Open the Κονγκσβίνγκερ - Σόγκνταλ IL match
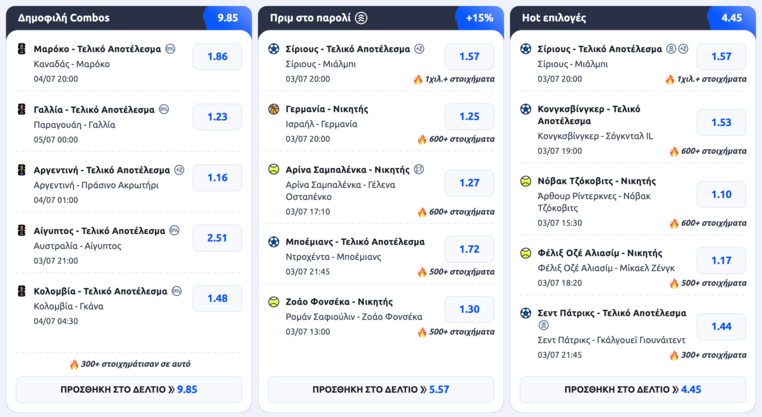The height and width of the screenshot is (417, 762). coord(595,136)
